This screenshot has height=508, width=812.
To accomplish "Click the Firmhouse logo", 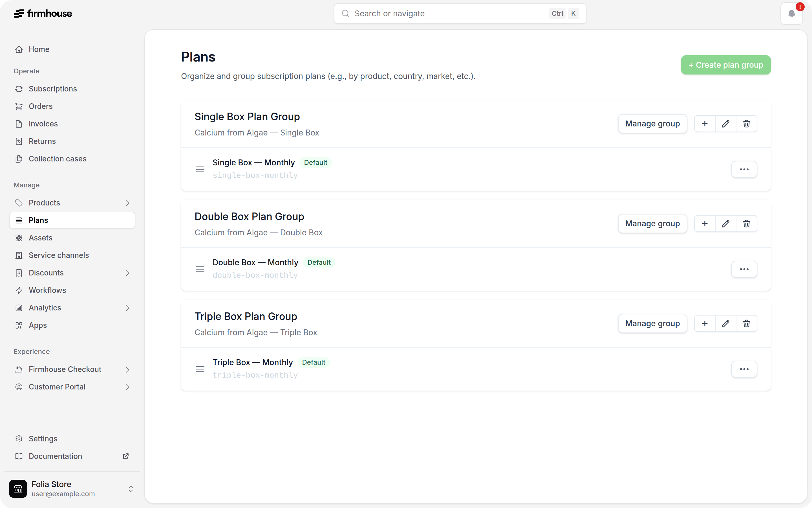I will (43, 14).
